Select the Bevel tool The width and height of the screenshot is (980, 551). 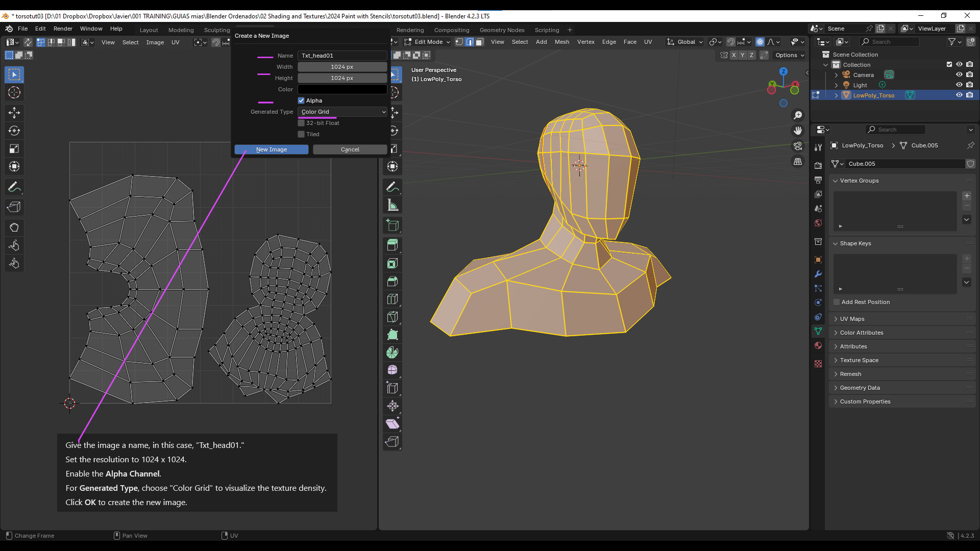[x=393, y=281]
